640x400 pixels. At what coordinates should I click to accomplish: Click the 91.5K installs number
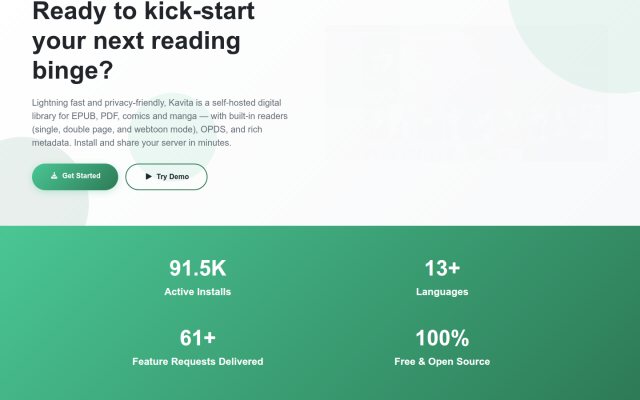coord(198,269)
